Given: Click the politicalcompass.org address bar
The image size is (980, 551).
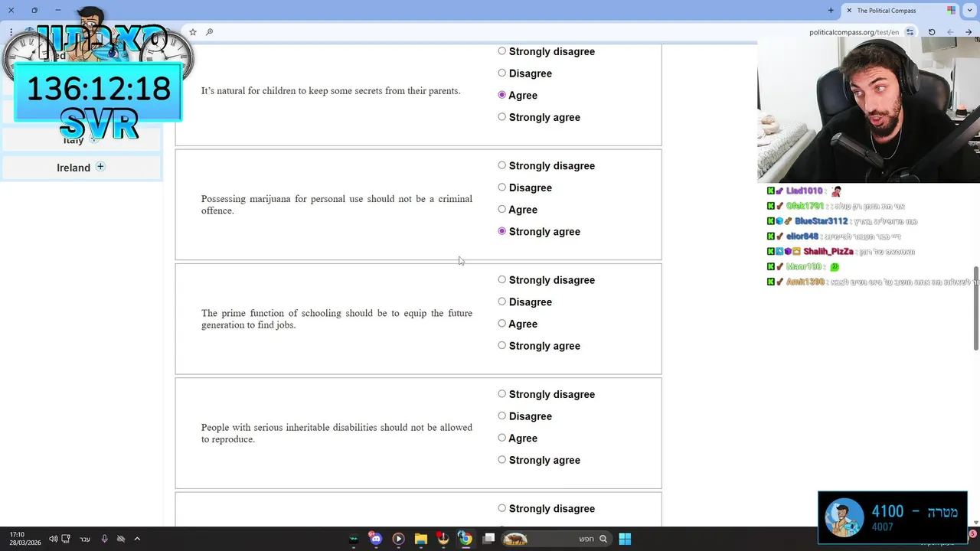Looking at the screenshot, I should (x=854, y=32).
